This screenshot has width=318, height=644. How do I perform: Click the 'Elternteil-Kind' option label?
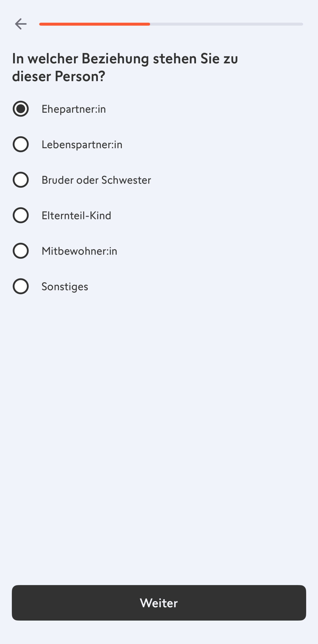click(76, 216)
